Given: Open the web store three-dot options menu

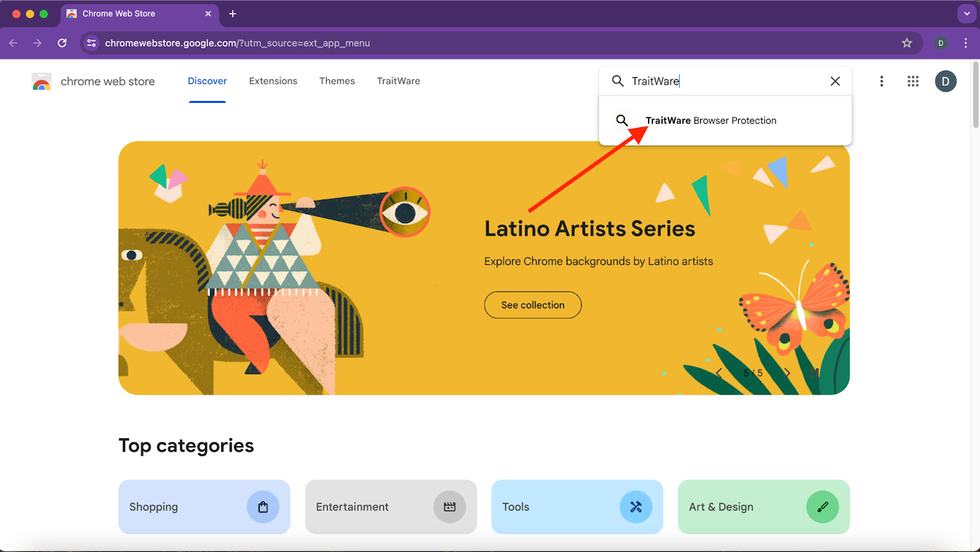Looking at the screenshot, I should click(x=881, y=81).
